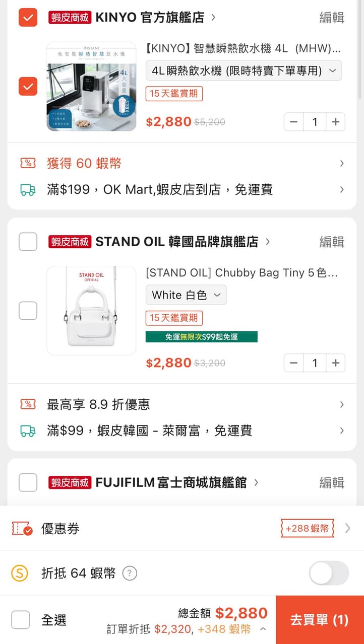Viewport: 364px width, 644px height.
Task: Increase Chubby Bag Tiny quantity with plus icon
Action: [x=335, y=363]
